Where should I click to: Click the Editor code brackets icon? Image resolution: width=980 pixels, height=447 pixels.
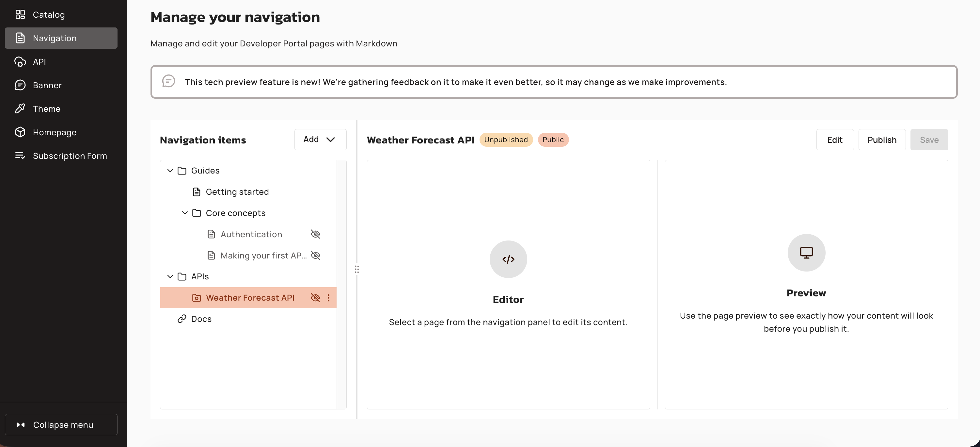508,259
